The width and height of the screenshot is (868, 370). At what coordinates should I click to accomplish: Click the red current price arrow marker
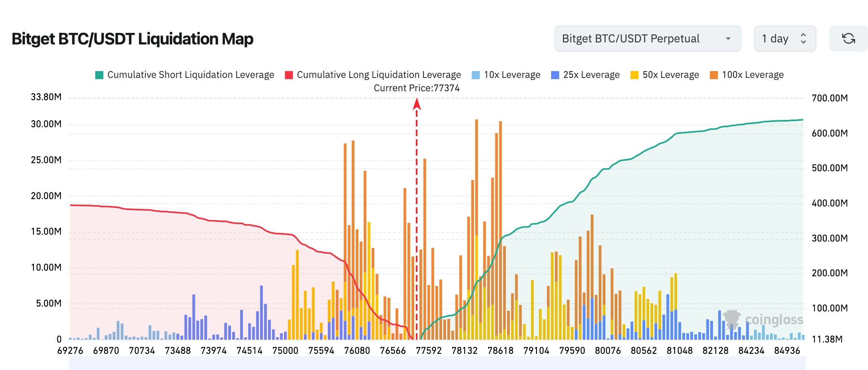click(417, 104)
